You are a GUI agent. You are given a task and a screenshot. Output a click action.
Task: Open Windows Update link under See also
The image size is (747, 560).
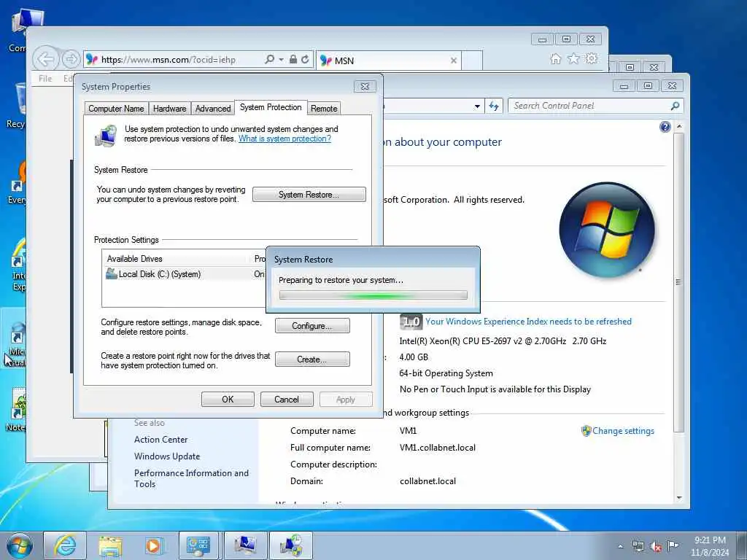tap(167, 456)
